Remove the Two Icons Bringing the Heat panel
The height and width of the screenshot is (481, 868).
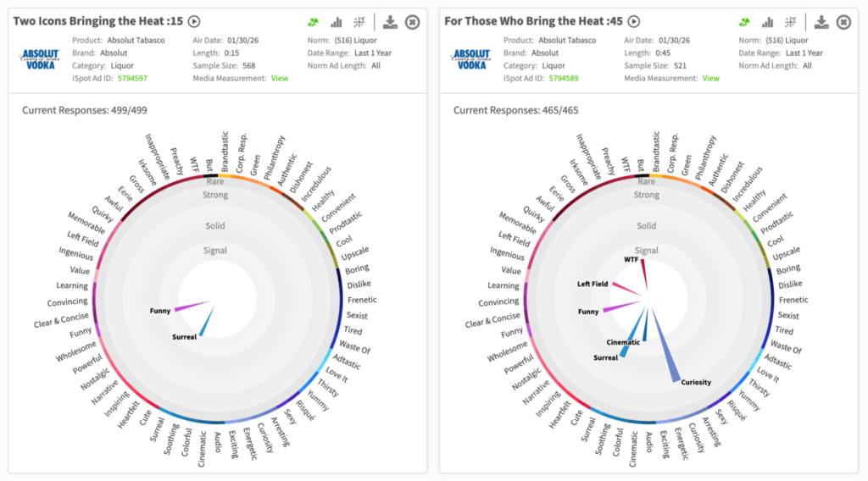click(413, 22)
